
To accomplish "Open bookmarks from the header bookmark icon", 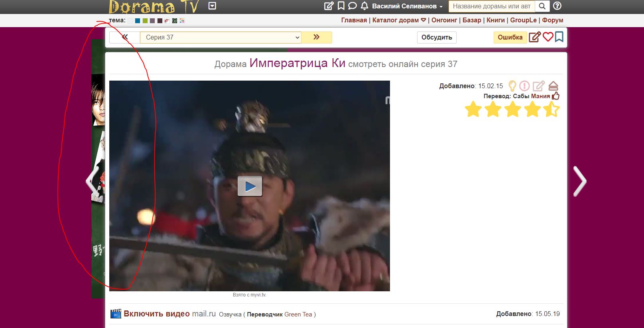I will tap(341, 6).
